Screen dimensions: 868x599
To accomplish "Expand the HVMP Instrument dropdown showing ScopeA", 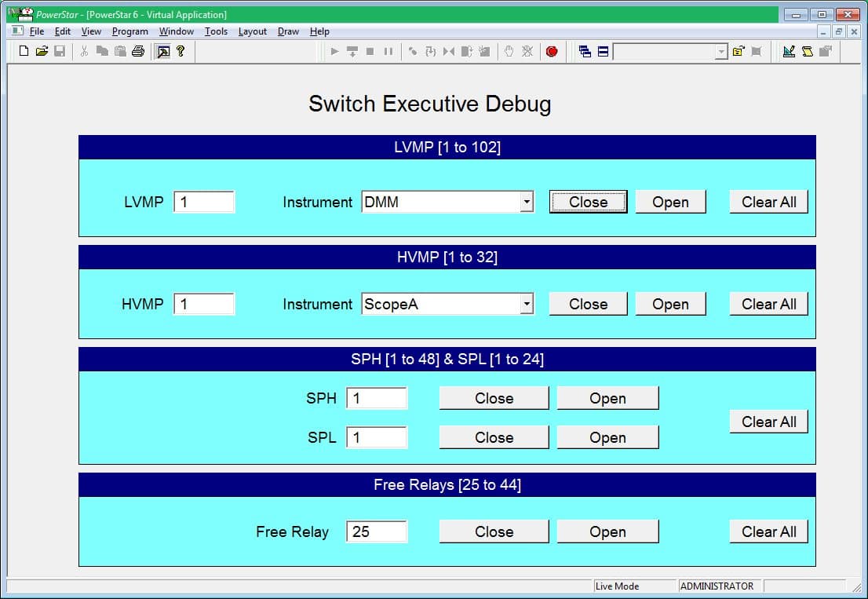I will (527, 304).
